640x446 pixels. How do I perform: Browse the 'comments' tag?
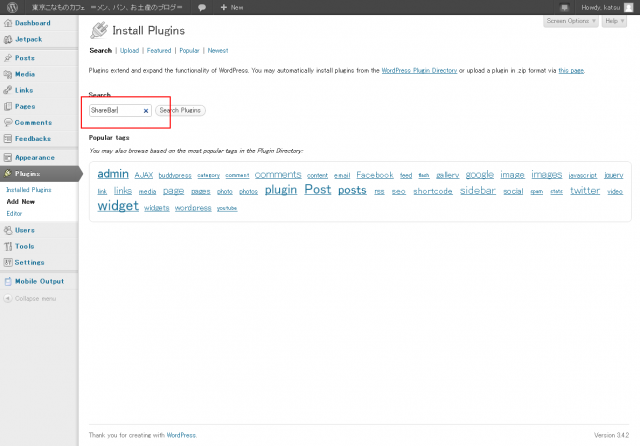point(278,175)
